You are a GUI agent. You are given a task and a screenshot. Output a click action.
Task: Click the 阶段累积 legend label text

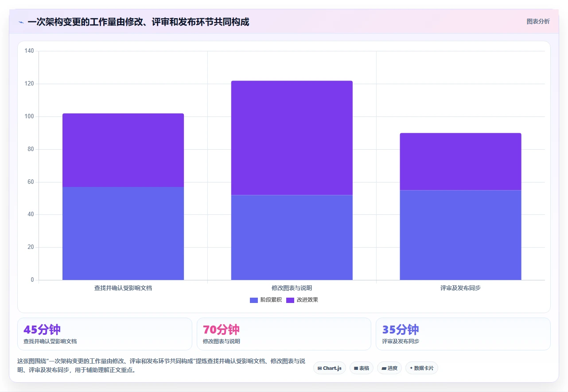coord(271,300)
